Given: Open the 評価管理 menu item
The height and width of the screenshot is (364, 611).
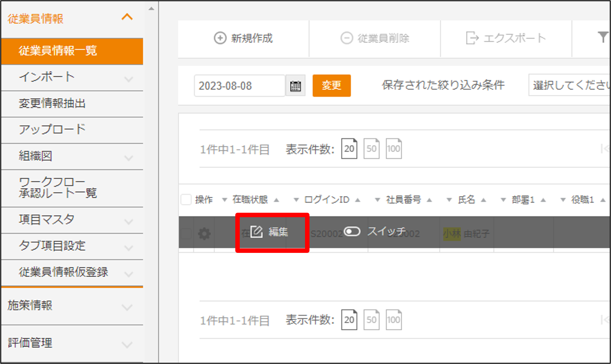Looking at the screenshot, I should 30,343.
